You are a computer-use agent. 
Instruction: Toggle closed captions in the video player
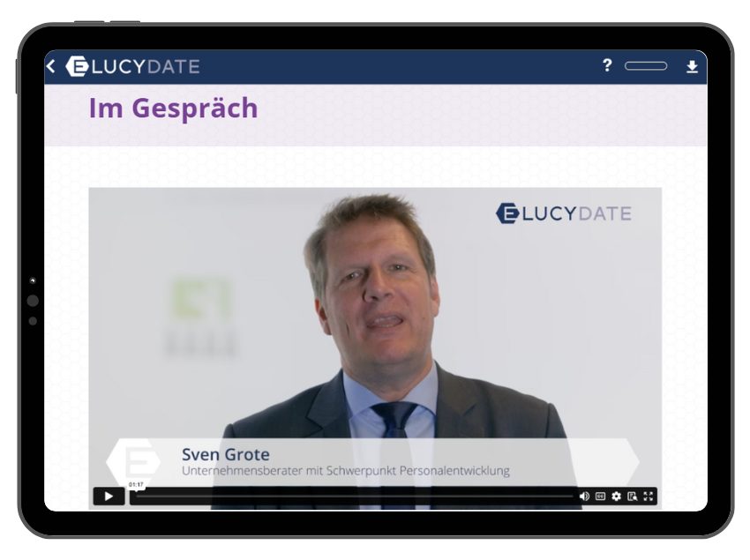pyautogui.click(x=600, y=497)
